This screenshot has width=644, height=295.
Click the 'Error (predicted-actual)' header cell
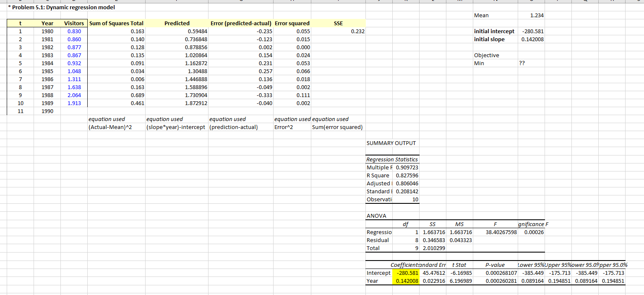[x=241, y=24]
